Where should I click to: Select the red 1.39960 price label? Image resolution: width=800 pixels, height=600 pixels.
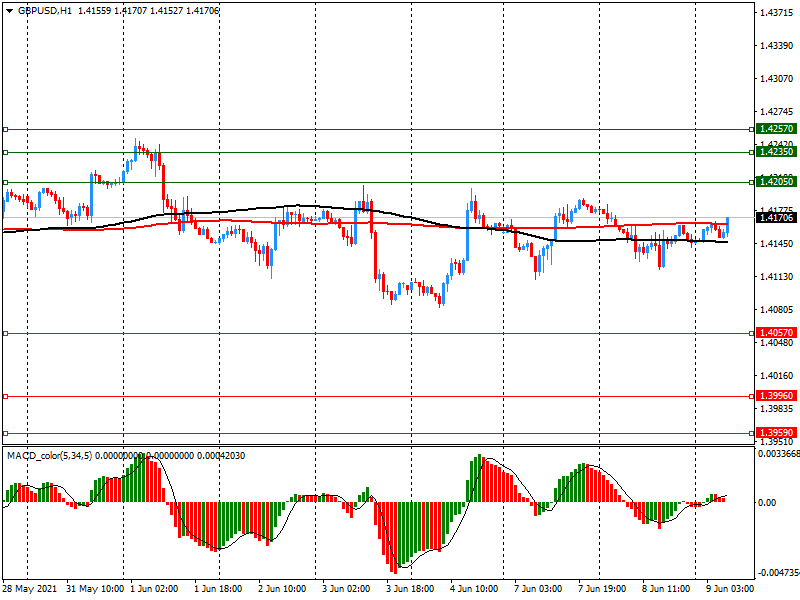coord(776,396)
